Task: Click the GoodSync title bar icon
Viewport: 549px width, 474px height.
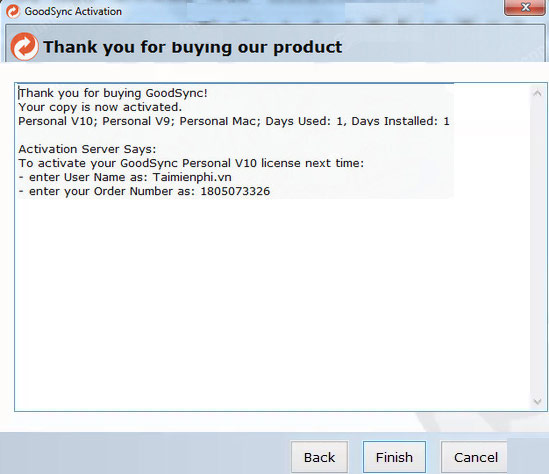Action: pyautogui.click(x=13, y=11)
